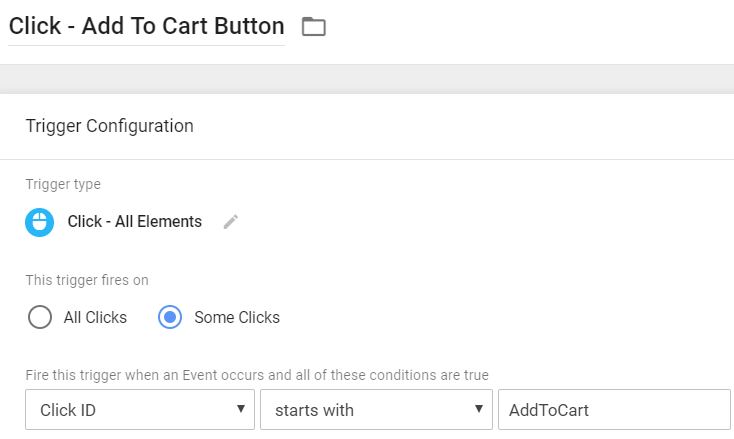734x439 pixels.
Task: Click the "All Clicks" option label
Action: coord(95,318)
